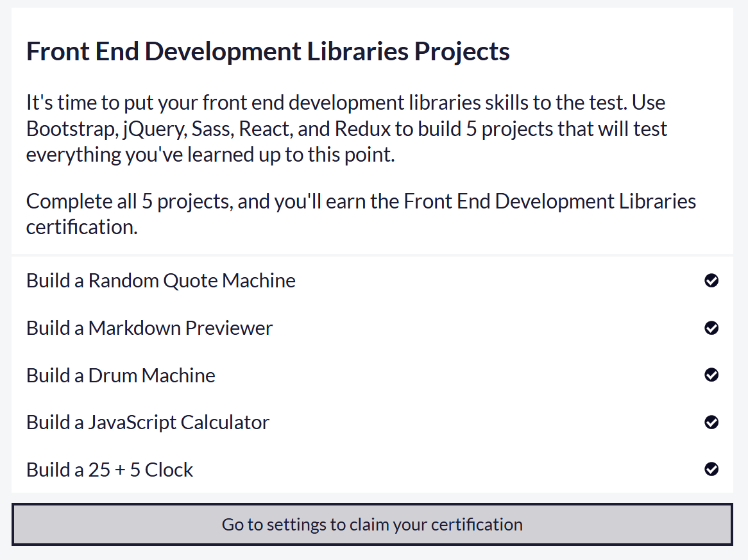Open the Build a JavaScript Calculator project
This screenshot has width=748, height=560.
(148, 422)
